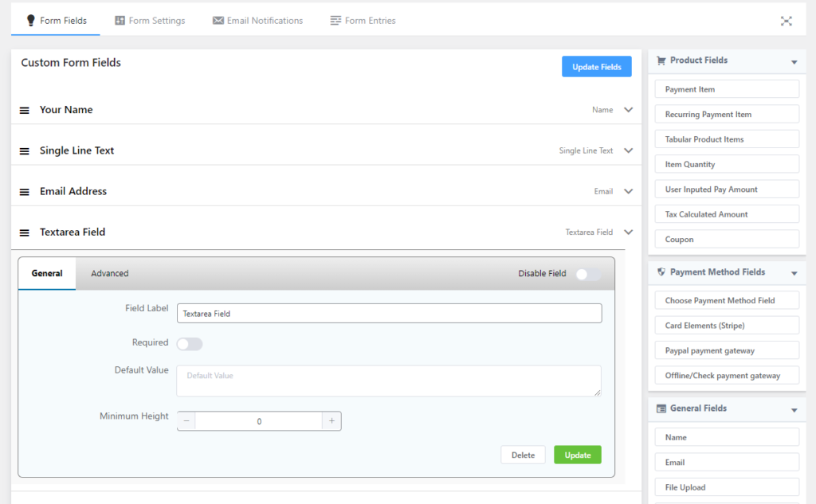Click the fullscreen expand icon
The image size is (816, 504).
click(786, 21)
